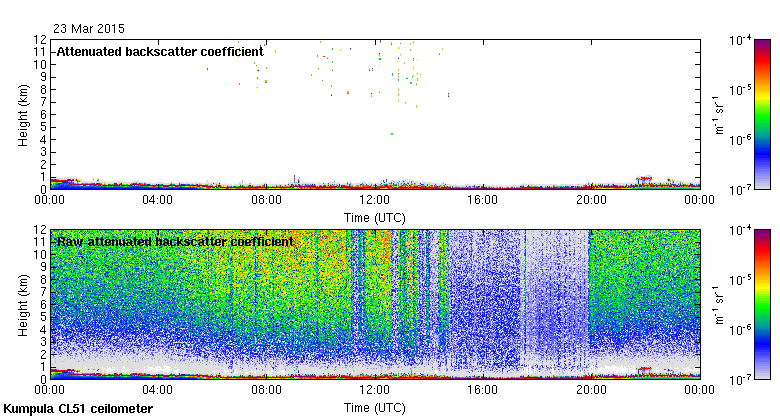Viewport: 780px width, 420px height.
Task: Click the 10⁻⁷ label on Attenuated plot colorbar
Action: [x=741, y=190]
